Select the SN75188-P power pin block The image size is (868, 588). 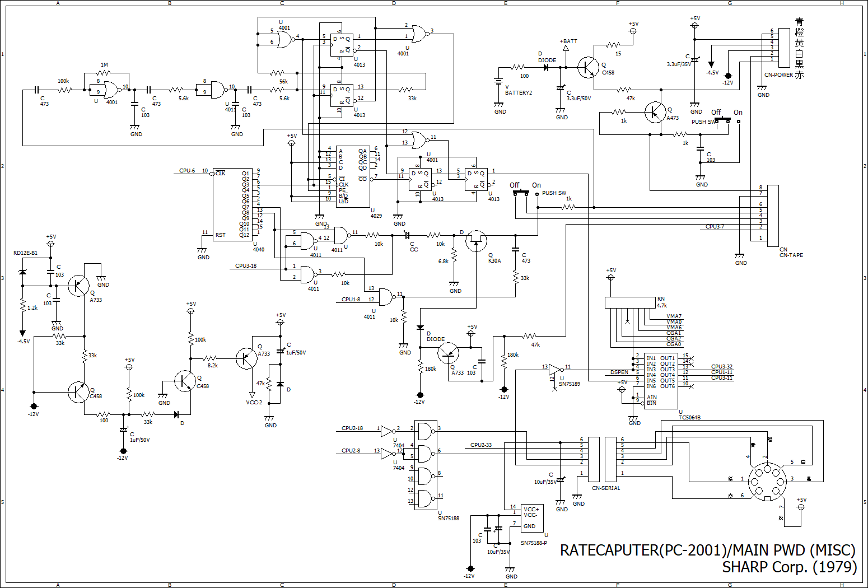(532, 518)
